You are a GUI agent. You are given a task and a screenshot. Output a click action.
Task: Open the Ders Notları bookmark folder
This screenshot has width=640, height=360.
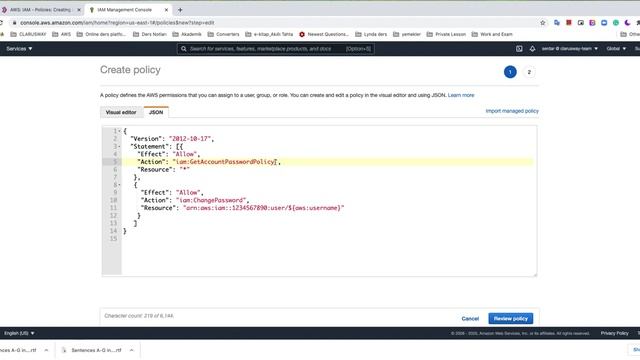pos(150,34)
